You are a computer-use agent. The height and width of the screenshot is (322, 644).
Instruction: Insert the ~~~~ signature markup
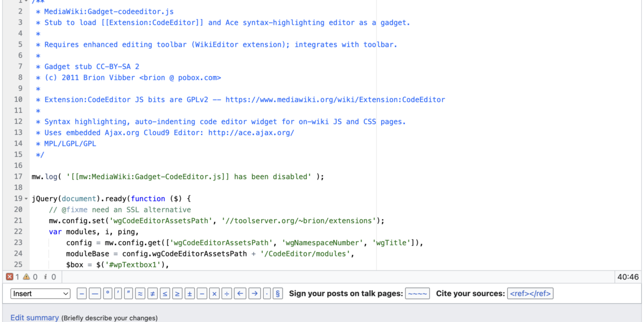[417, 294]
